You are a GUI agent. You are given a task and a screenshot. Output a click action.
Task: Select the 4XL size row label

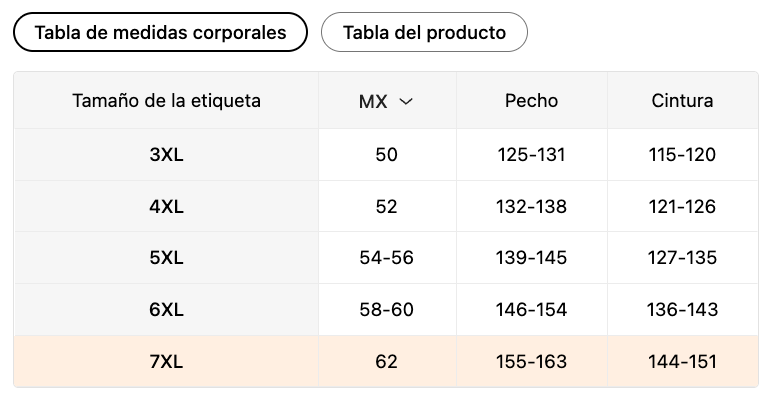[x=166, y=207]
